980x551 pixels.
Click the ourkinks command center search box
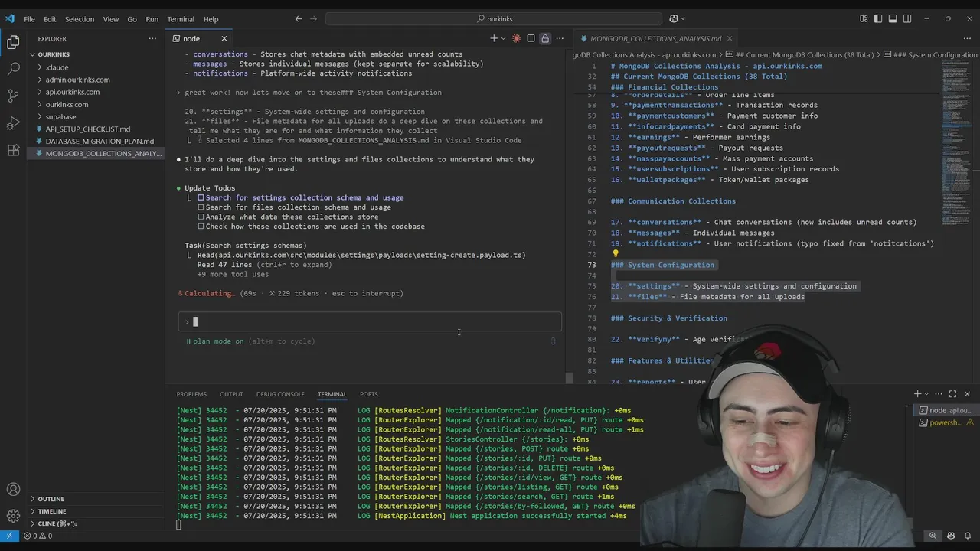point(495,19)
